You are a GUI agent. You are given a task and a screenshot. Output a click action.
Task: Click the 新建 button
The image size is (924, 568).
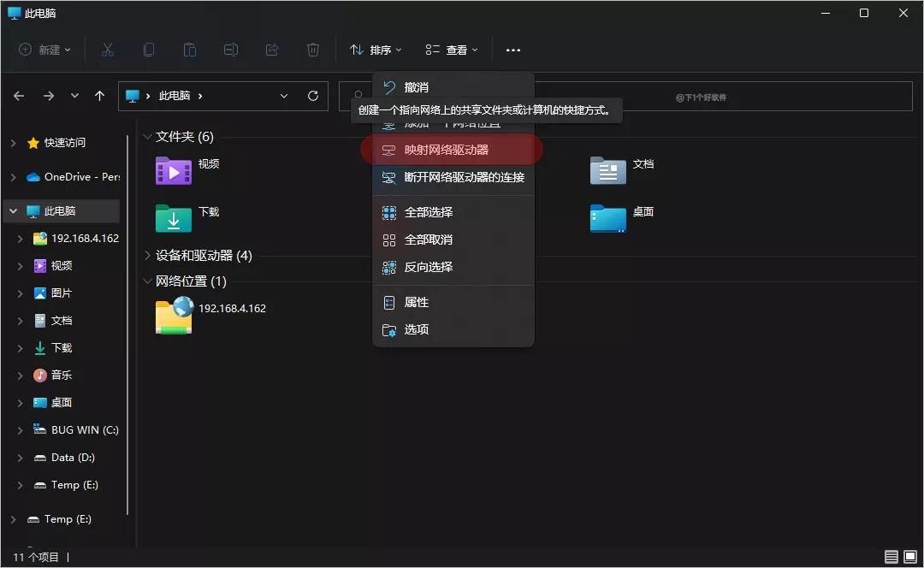point(44,50)
